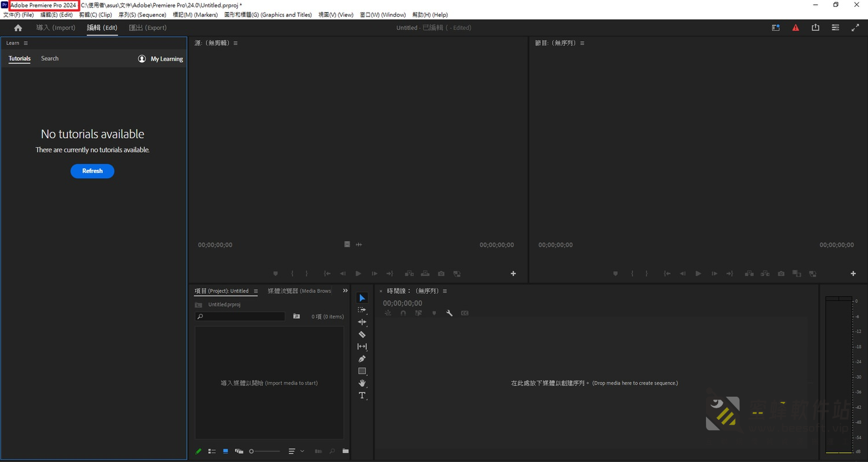This screenshot has height=462, width=868.
Task: Toggle proxies button in Source monitor
Action: click(457, 273)
